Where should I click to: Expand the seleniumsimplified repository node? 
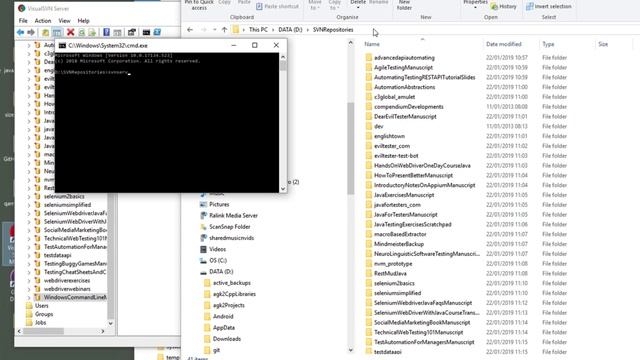click(x=29, y=205)
